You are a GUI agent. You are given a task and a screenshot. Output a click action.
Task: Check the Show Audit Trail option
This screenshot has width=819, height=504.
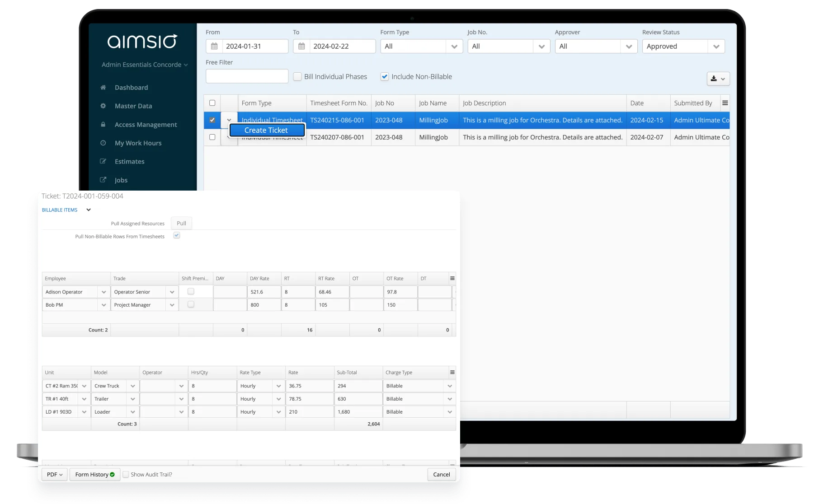point(126,474)
